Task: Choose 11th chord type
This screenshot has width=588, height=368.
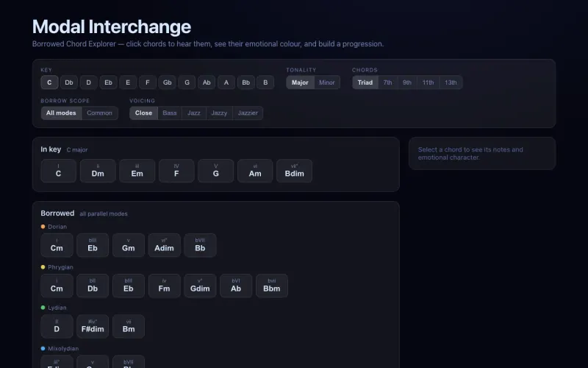Action: (429, 82)
